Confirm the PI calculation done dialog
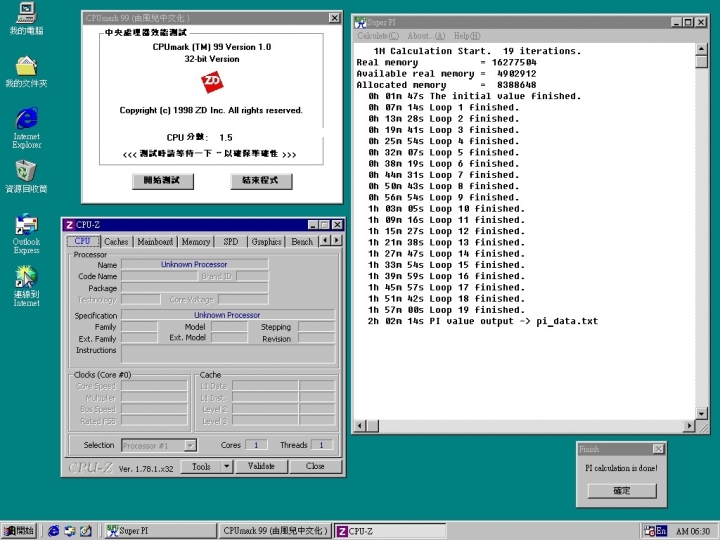 [621, 490]
